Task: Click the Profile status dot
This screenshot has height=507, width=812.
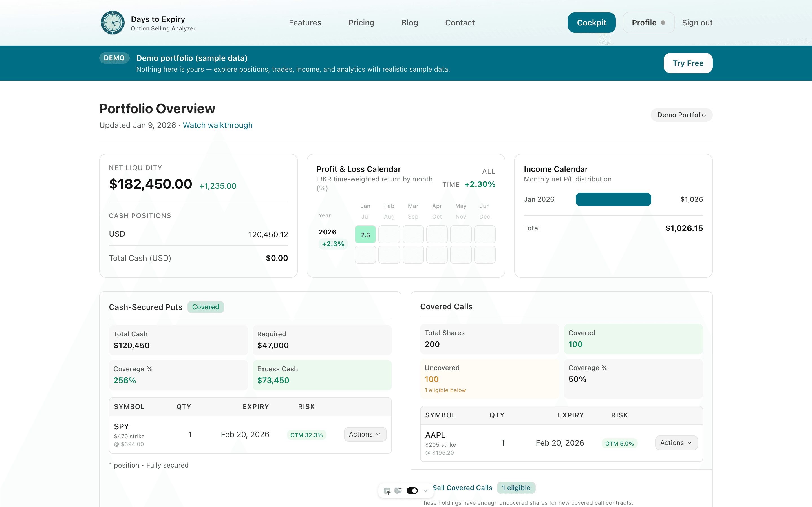Action: 663,22
